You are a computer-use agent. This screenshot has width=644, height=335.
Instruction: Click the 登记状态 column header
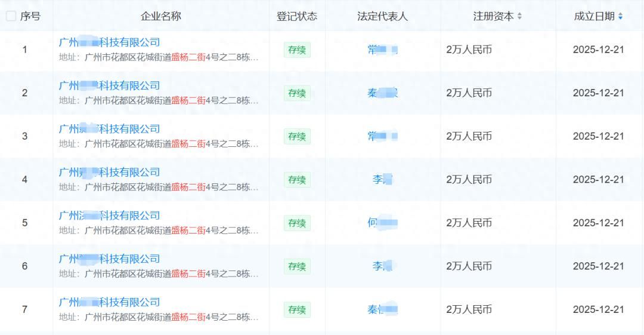click(x=297, y=17)
